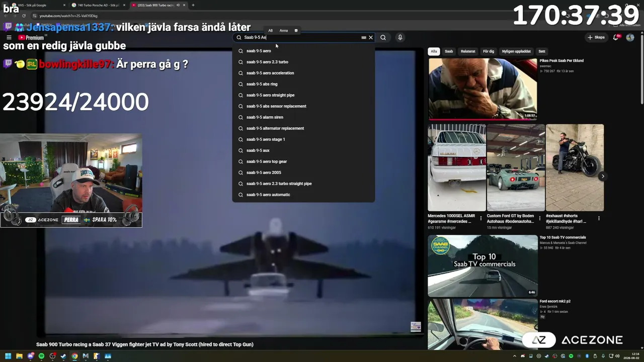Switch to the 740 Turbo Porsche AD tab
The image size is (644, 362).
[x=99, y=5]
